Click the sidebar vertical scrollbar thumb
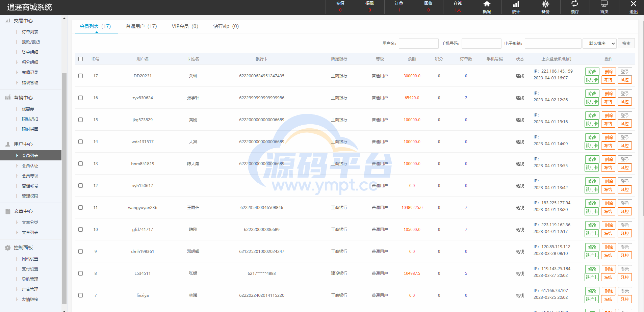This screenshot has width=644, height=312. [x=64, y=188]
